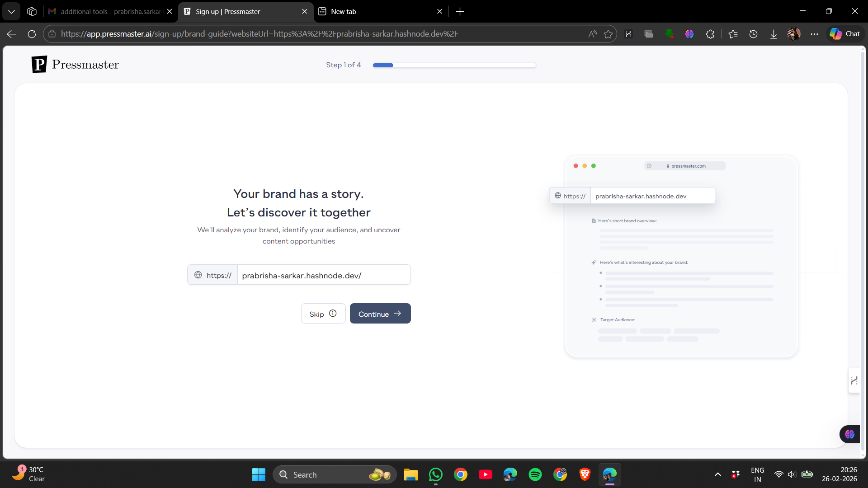Add this page to favorites (star icon)
Image resolution: width=868 pixels, height=488 pixels.
[x=608, y=34]
